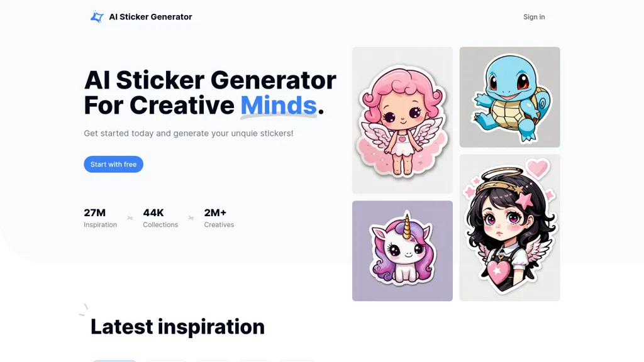Viewport: 644px width, 362px height.
Task: Open the purple unicorn sticker image
Action: (402, 251)
